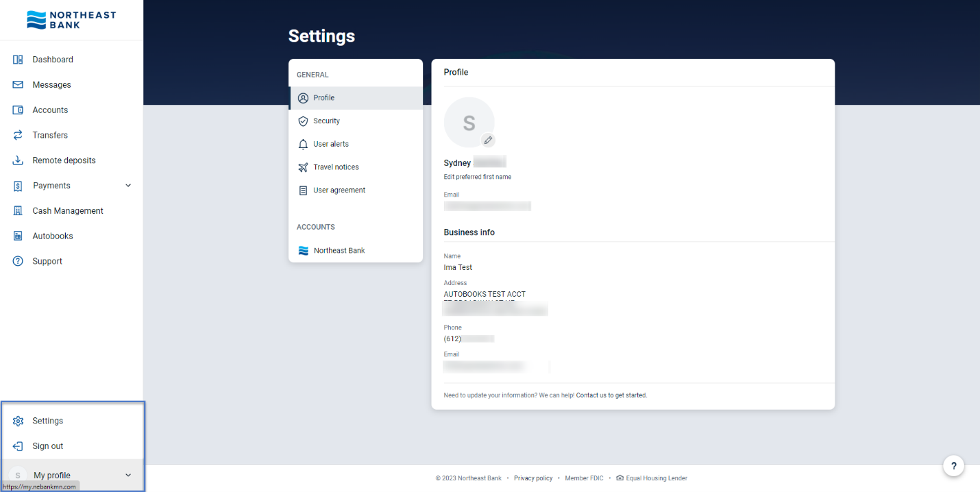Open the Privacy policy footer link
The width and height of the screenshot is (980, 492).
click(532, 478)
